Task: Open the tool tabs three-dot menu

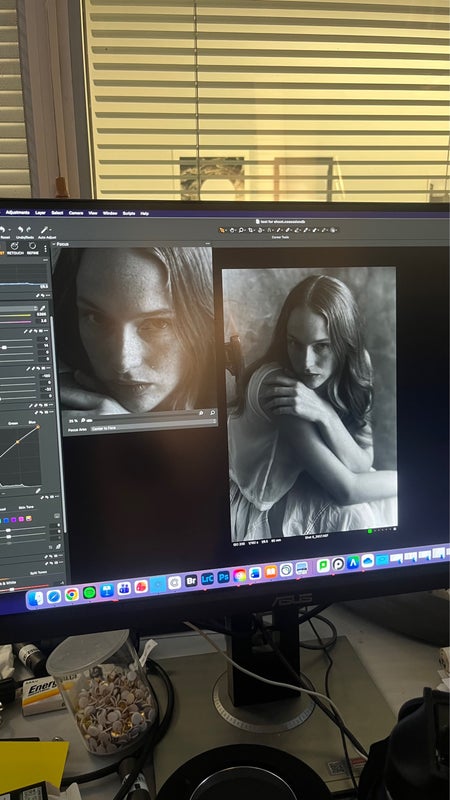Action: coord(45,249)
